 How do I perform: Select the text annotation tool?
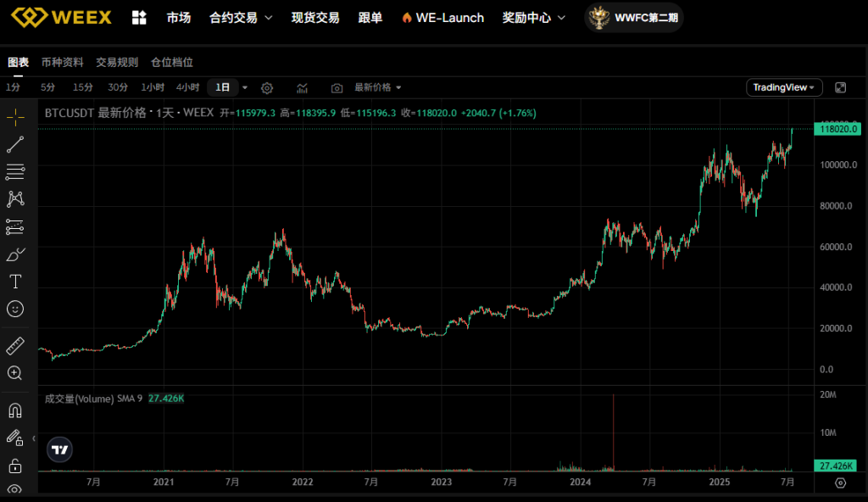point(15,282)
